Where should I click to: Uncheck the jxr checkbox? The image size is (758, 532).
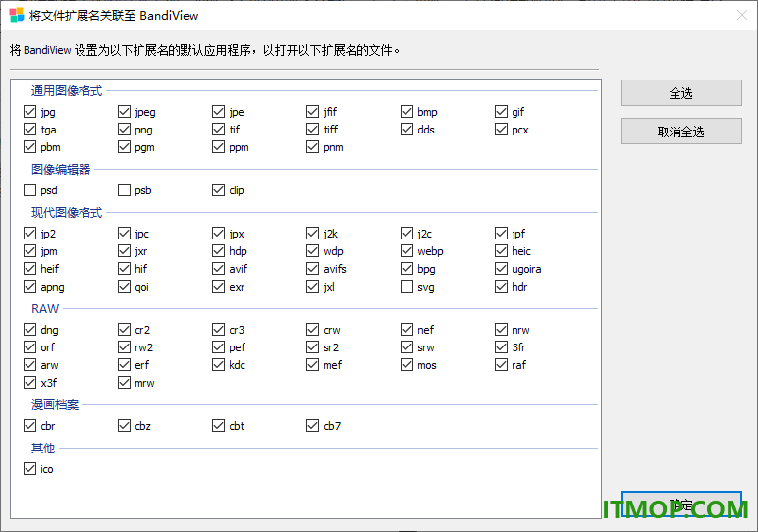(125, 251)
